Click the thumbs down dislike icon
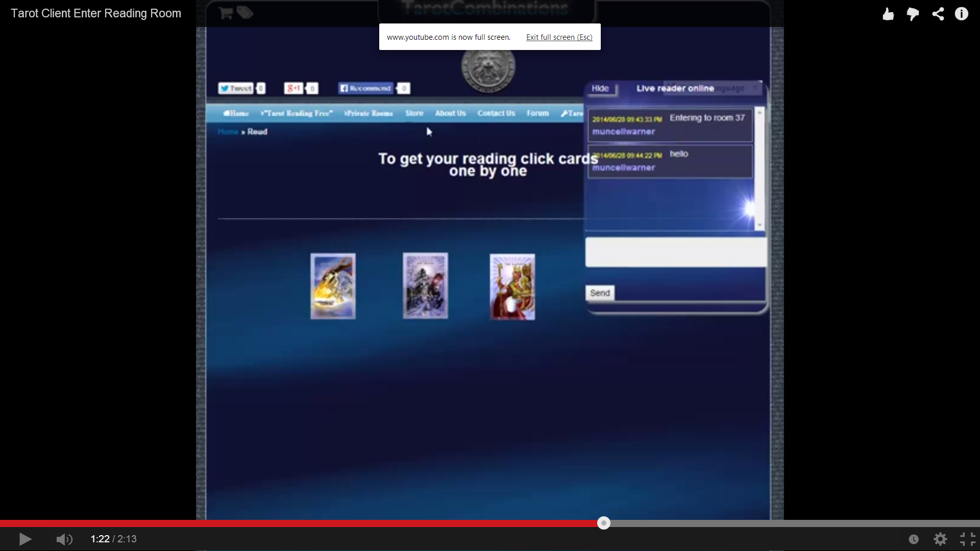 click(x=913, y=14)
